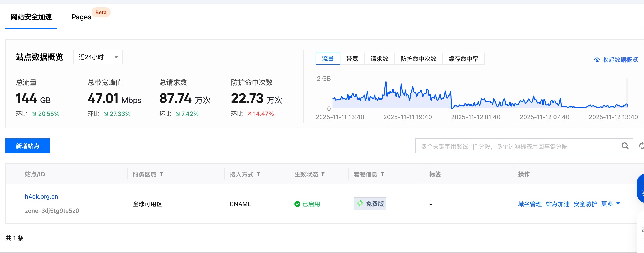Click the 免费版 plan badge
This screenshot has width=644, height=253.
(x=370, y=204)
